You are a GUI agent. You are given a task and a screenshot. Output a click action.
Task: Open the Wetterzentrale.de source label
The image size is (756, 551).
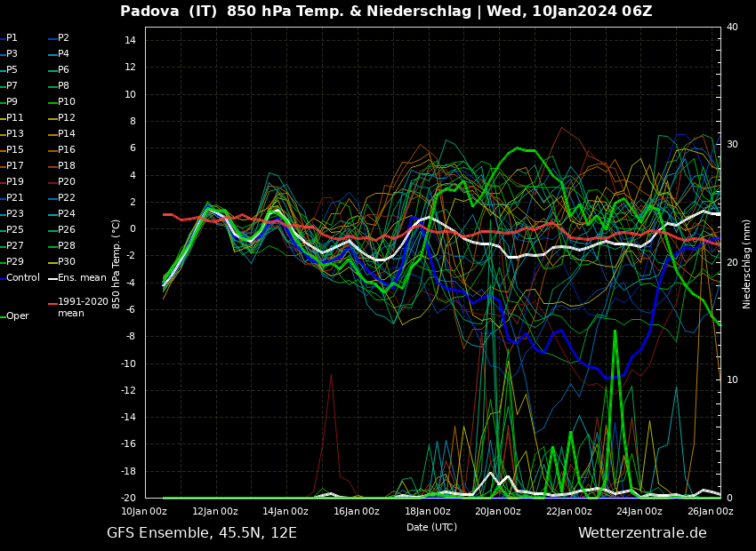[x=642, y=532]
